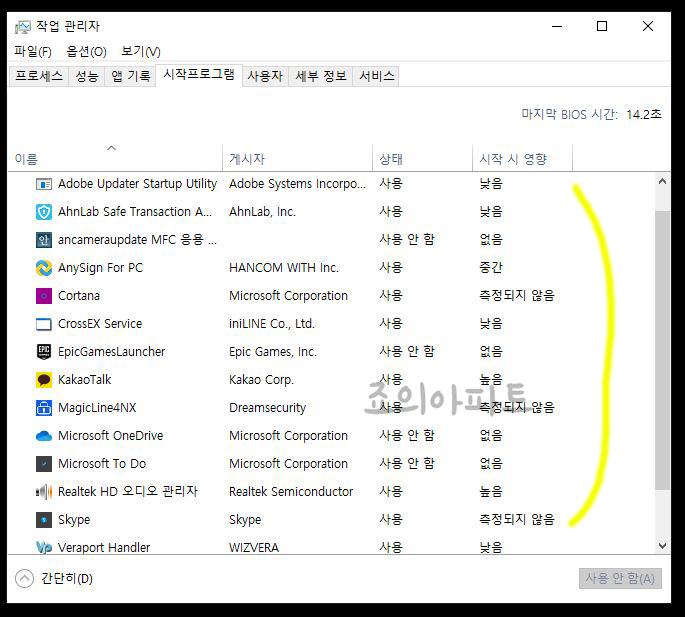Click the ancameraupdate MFC icon

pyautogui.click(x=44, y=240)
